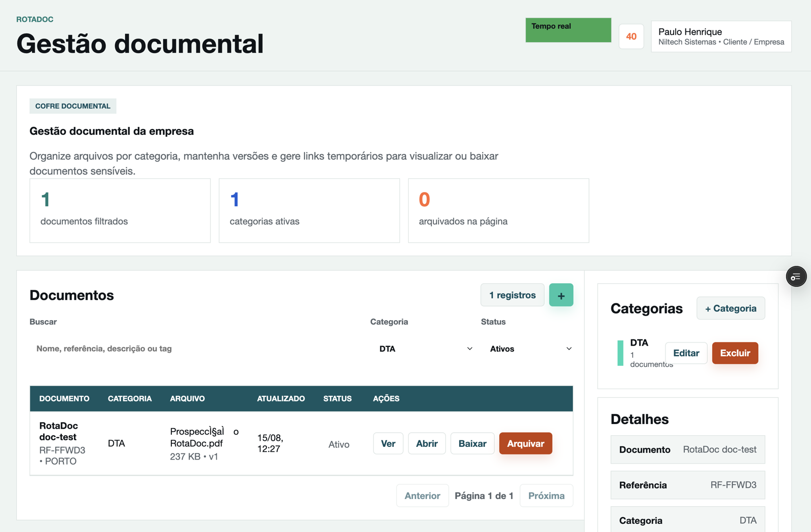Click the Ativo status cell
The height and width of the screenshot is (532, 811).
click(x=339, y=444)
